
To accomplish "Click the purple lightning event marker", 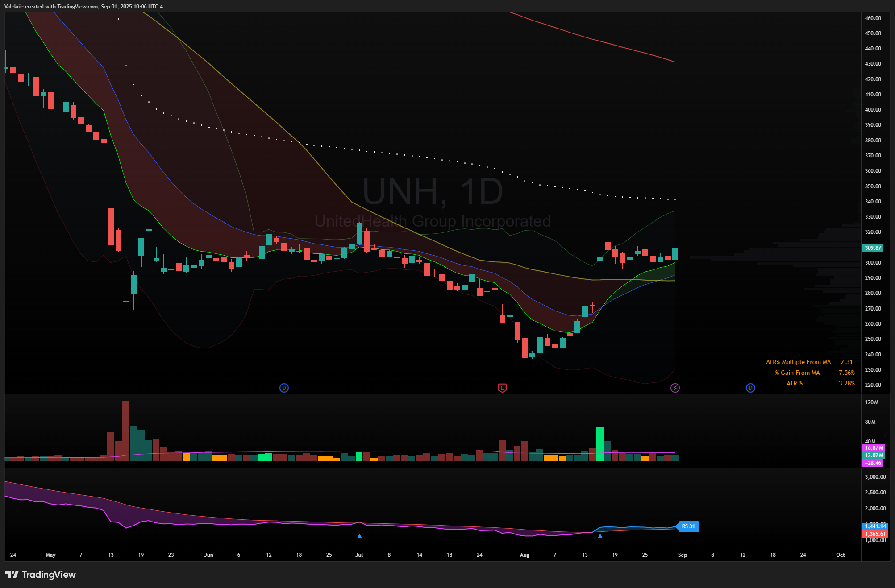I will pyautogui.click(x=675, y=388).
